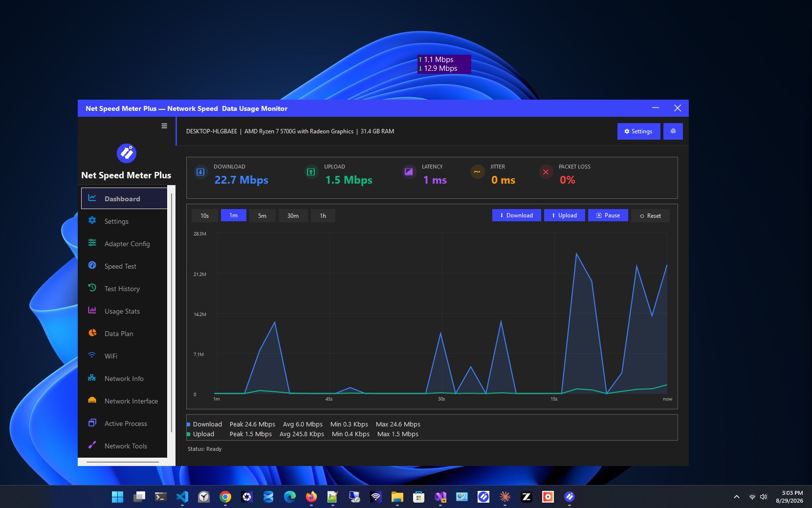The width and height of the screenshot is (812, 508).
Task: Click the 1.5 Mbps upload value
Action: tap(349, 180)
